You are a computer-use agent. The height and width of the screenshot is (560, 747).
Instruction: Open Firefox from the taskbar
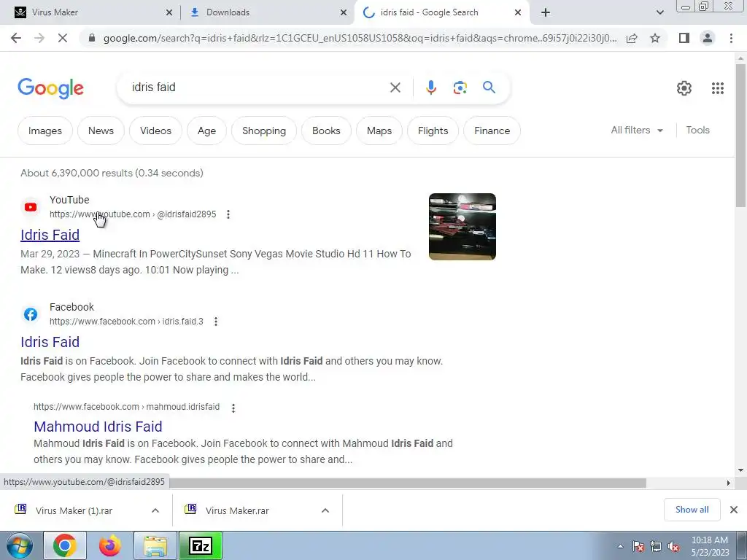coord(110,546)
